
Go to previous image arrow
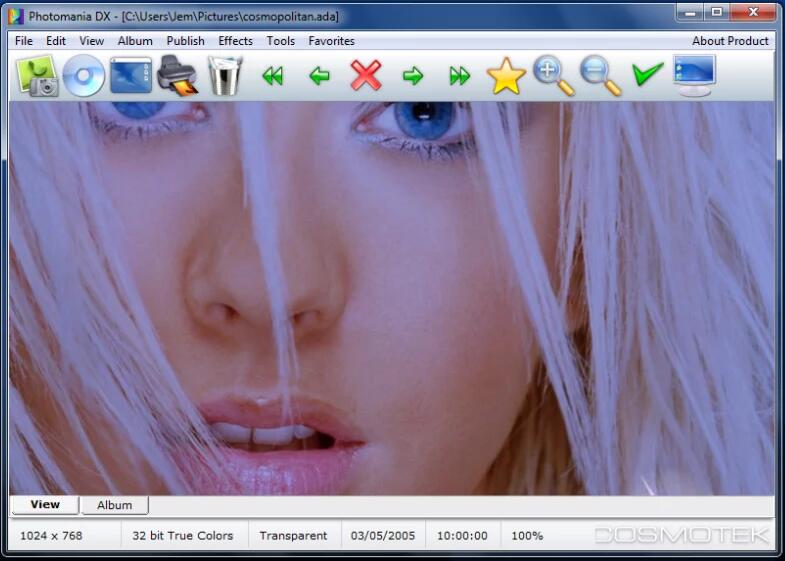(x=319, y=76)
